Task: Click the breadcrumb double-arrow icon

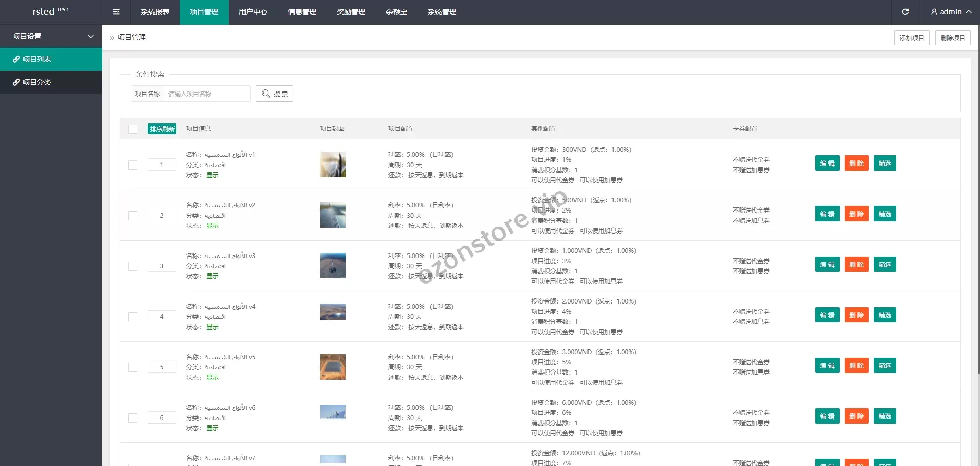Action: point(112,38)
